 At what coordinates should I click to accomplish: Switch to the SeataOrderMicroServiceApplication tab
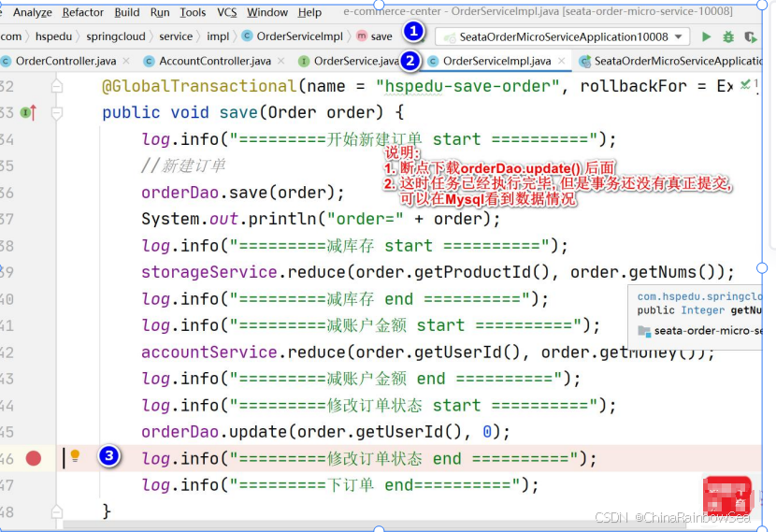click(670, 61)
